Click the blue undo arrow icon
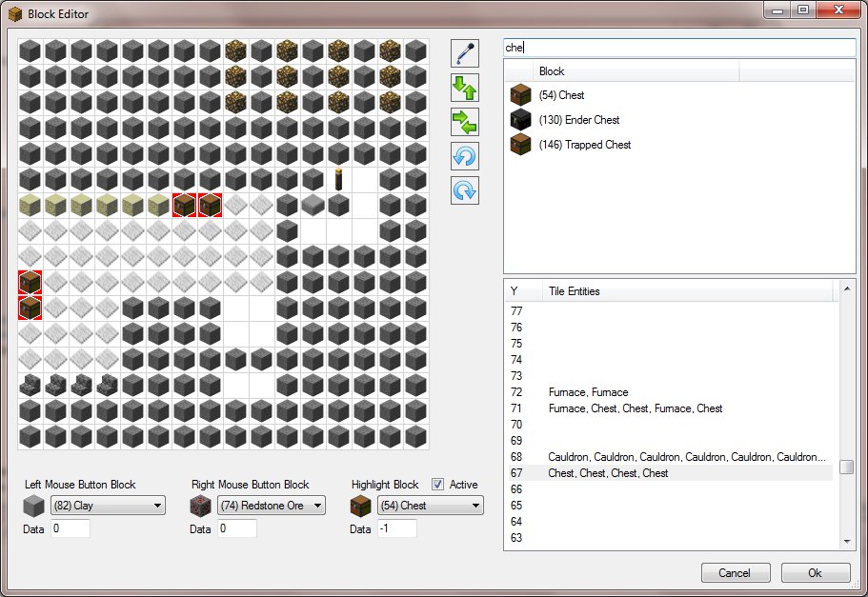This screenshot has height=597, width=868. (x=464, y=156)
